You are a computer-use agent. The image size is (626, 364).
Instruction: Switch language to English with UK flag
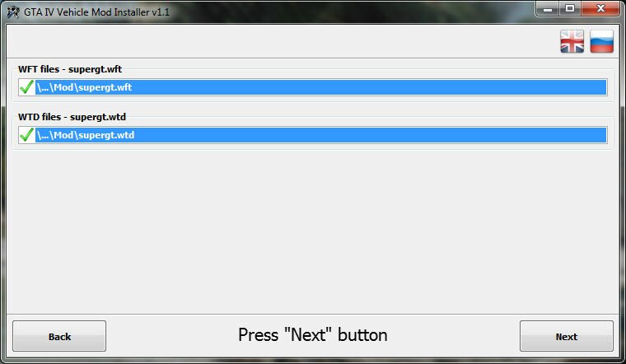tap(572, 42)
